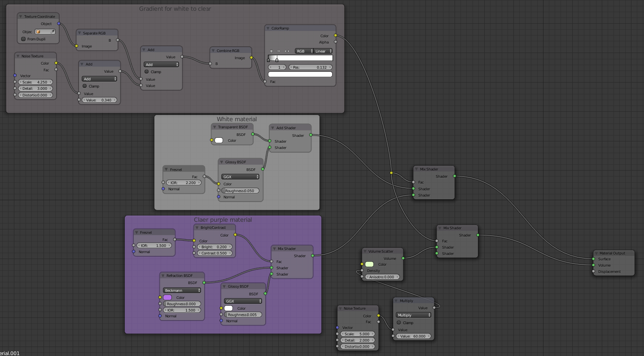Click the Anisotropy 0.000 field on Volume Scatter
644x356 pixels.
(x=382, y=277)
